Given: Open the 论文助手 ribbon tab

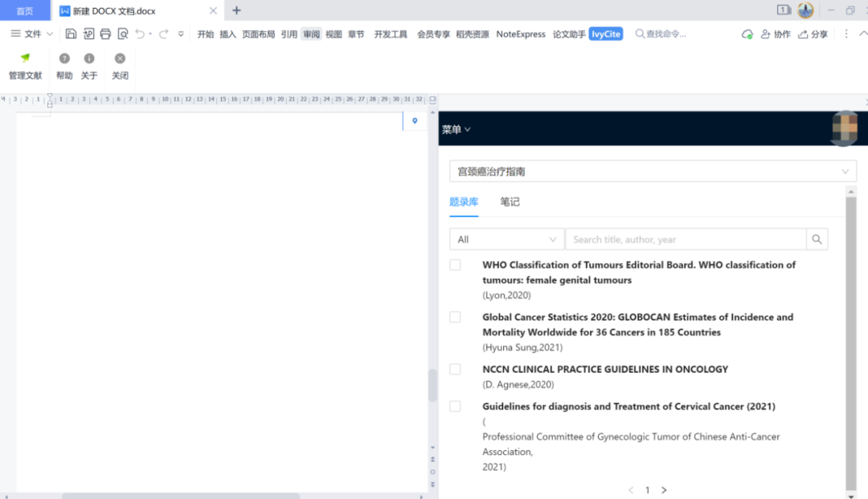Looking at the screenshot, I should coord(569,35).
